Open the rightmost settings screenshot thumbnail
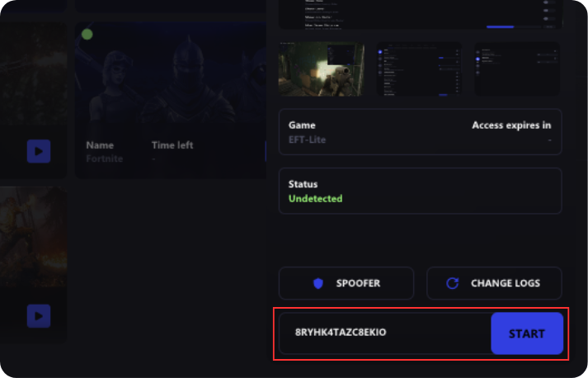This screenshot has width=588, height=378. (517, 69)
